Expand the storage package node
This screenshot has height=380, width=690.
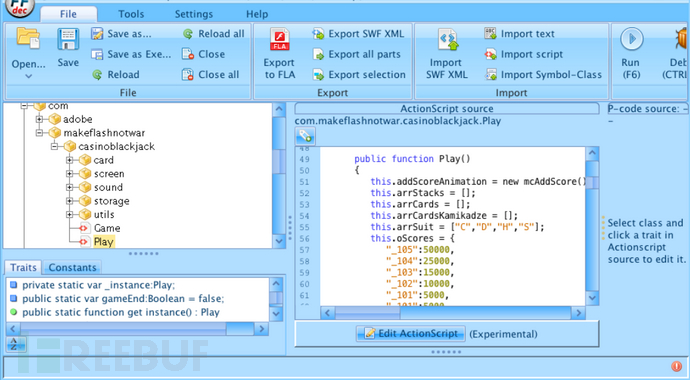pos(70,201)
